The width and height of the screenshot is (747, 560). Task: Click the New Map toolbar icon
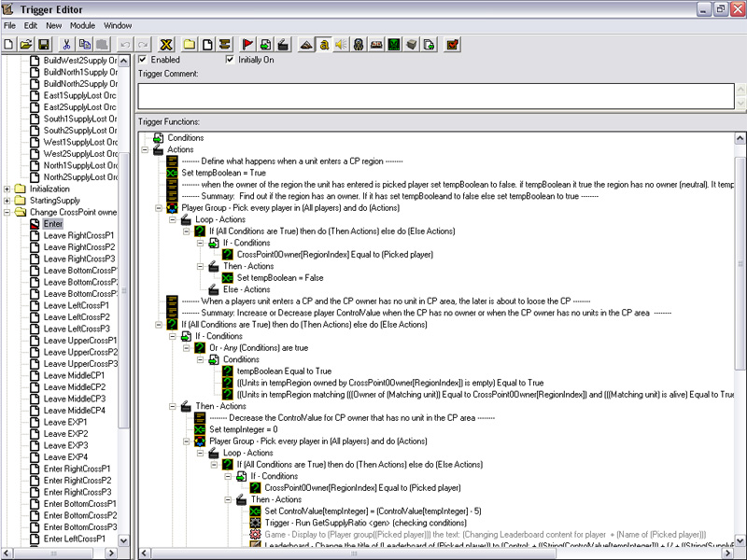pyautogui.click(x=8, y=45)
